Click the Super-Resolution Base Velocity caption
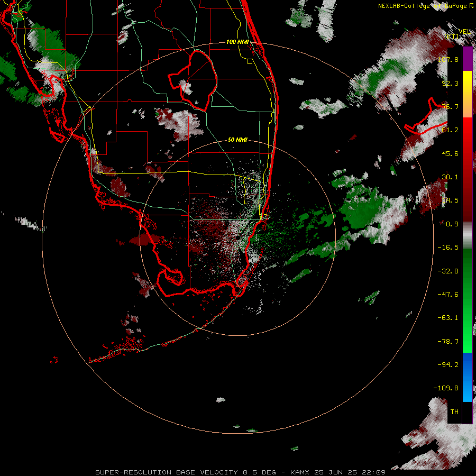The image size is (476, 476). [240, 472]
